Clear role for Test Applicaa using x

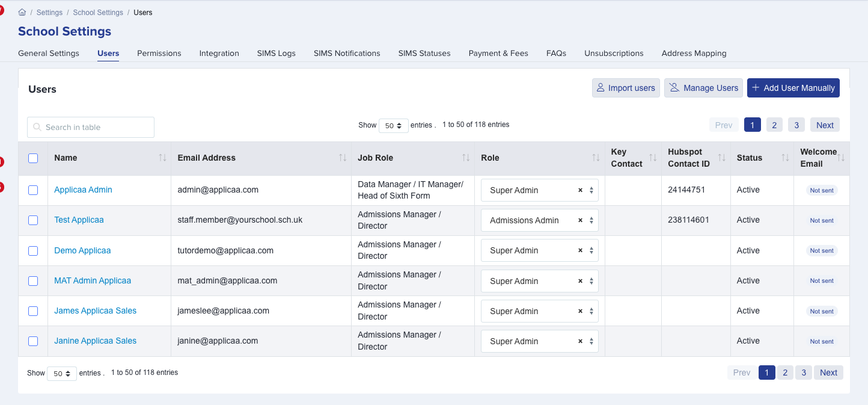tap(580, 220)
